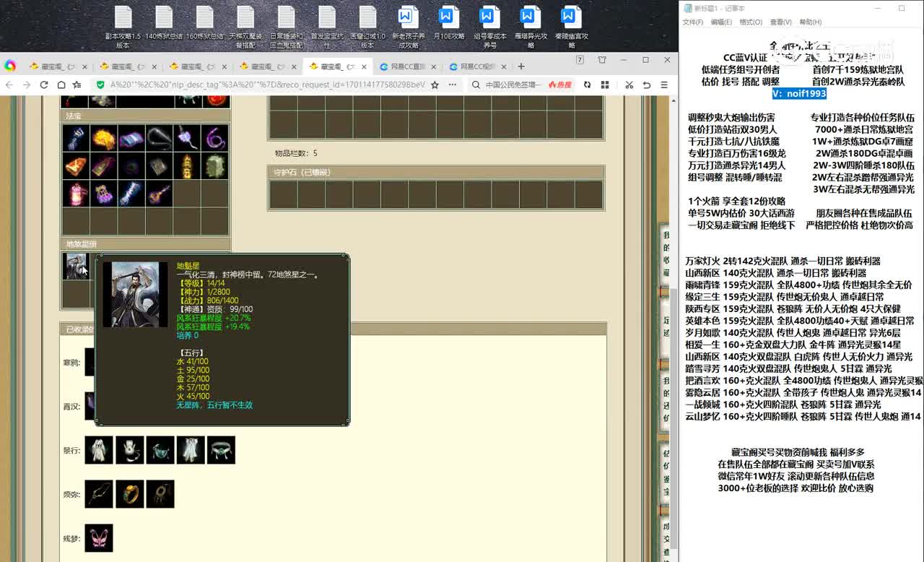
Task: Click the 140炼狱总结 desktop file
Action: [164, 22]
